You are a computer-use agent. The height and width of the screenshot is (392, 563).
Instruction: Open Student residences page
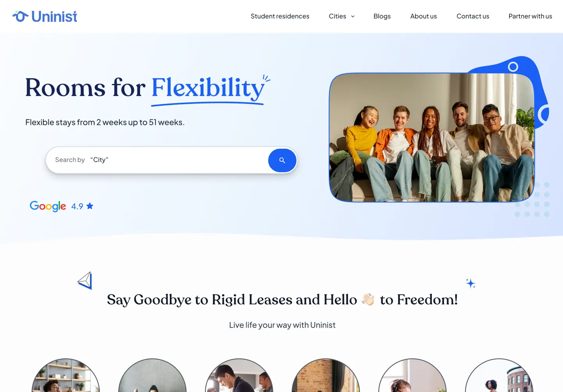click(280, 16)
